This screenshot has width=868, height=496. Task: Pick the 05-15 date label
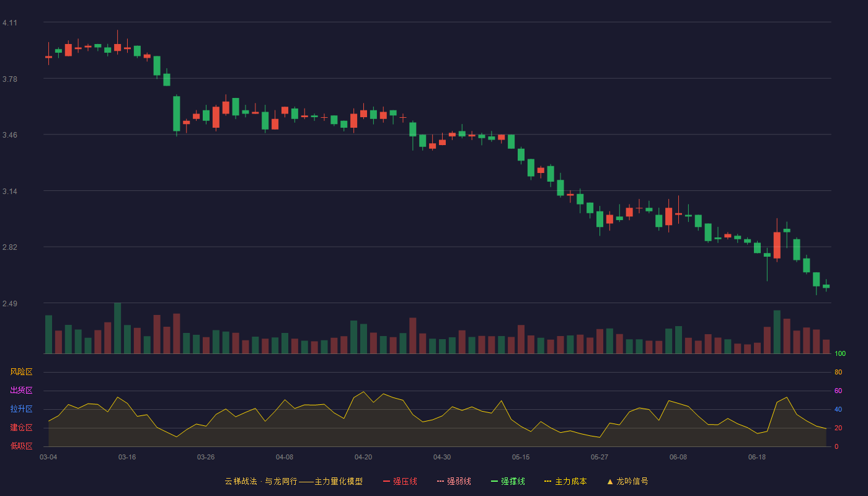(521, 457)
